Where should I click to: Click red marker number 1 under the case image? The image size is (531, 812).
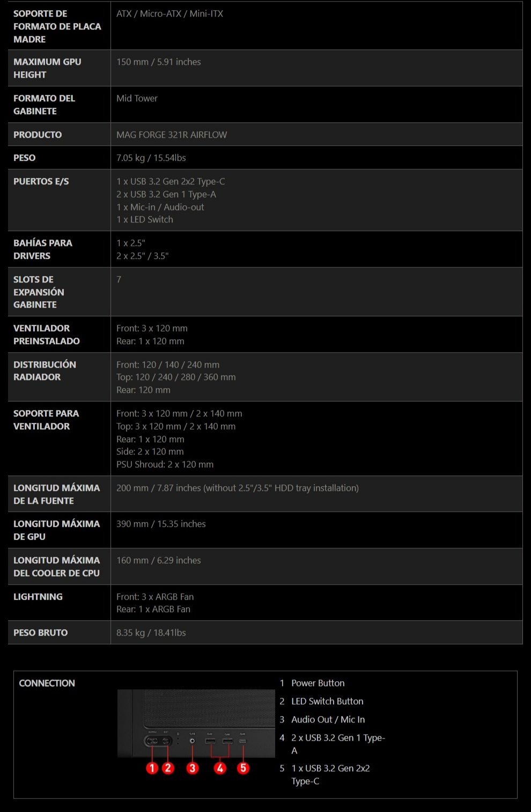click(x=152, y=768)
